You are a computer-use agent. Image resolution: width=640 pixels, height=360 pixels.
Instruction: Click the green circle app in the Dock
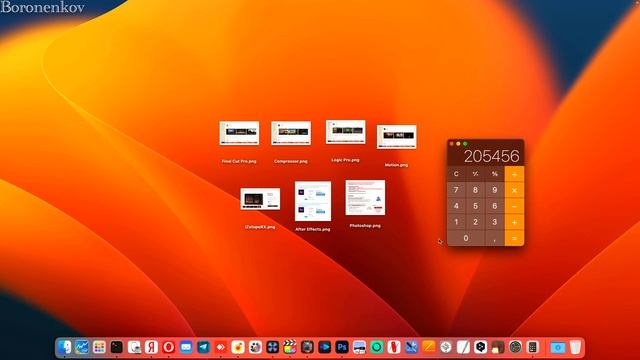[x=376, y=347]
